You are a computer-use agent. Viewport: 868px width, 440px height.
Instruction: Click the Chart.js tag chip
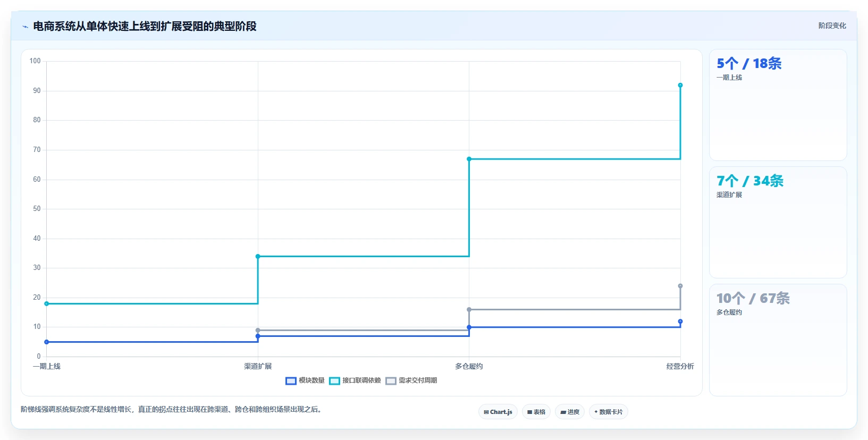[498, 412]
